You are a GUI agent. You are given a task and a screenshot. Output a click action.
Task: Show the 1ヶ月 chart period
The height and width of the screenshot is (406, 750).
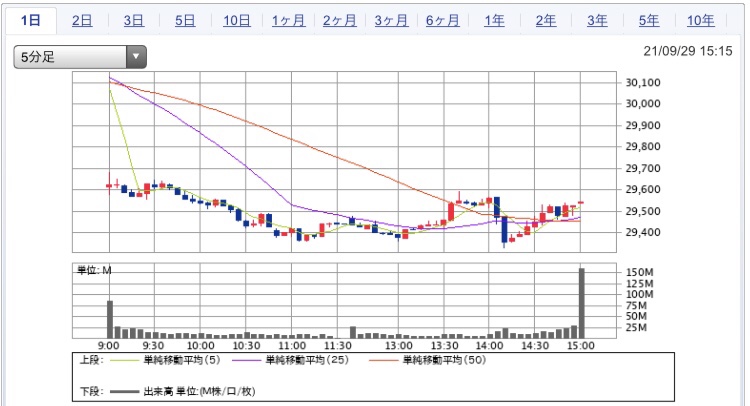(x=288, y=21)
